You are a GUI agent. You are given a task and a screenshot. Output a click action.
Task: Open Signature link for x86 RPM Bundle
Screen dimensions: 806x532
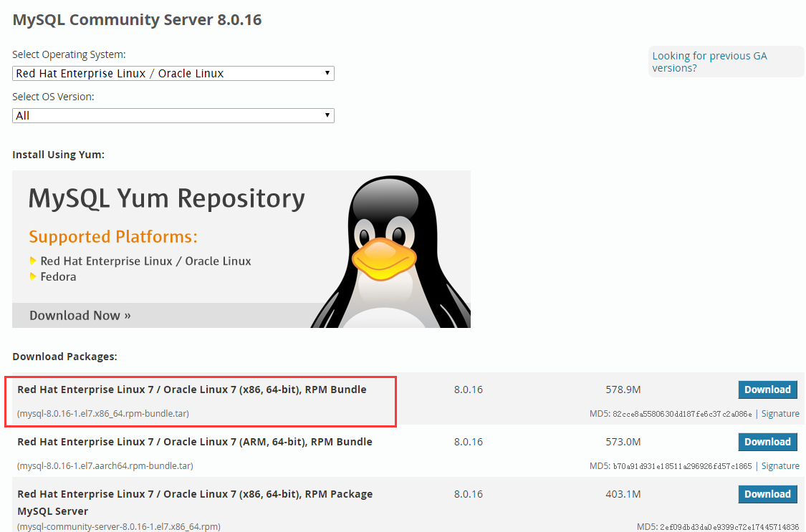(780, 414)
